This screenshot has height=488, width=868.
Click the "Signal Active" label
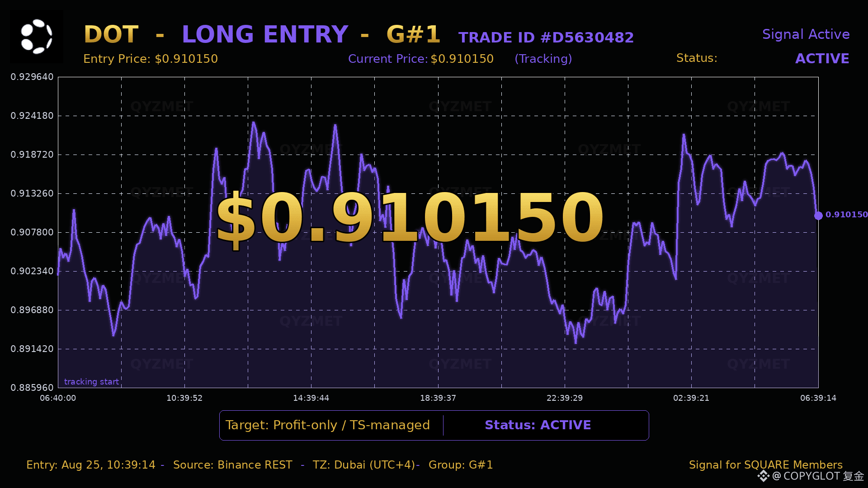[806, 34]
